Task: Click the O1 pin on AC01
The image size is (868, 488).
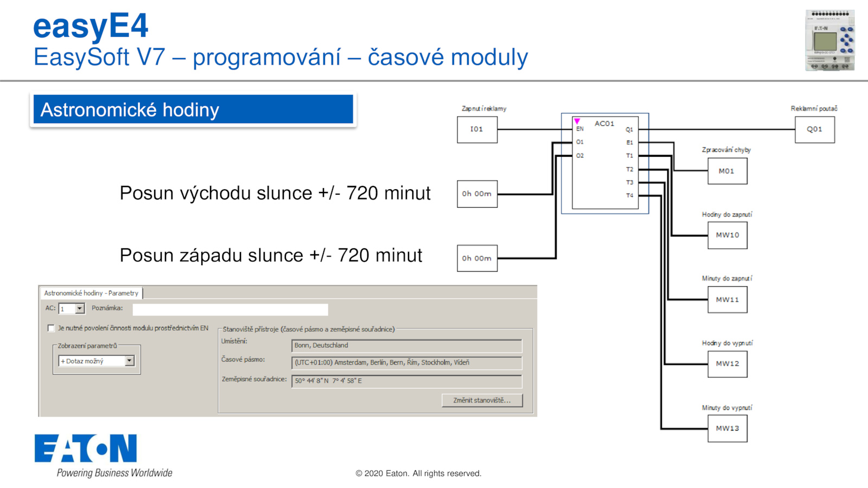Action: (x=580, y=142)
